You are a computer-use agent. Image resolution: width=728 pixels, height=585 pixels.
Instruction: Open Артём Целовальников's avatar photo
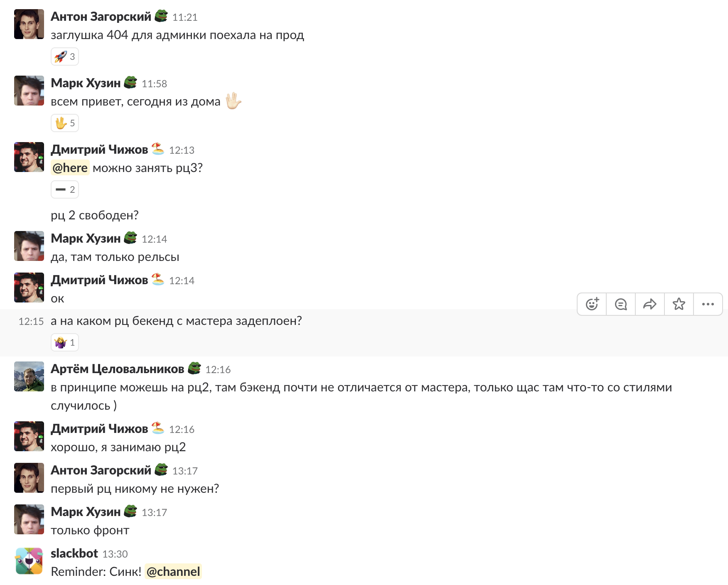point(29,376)
